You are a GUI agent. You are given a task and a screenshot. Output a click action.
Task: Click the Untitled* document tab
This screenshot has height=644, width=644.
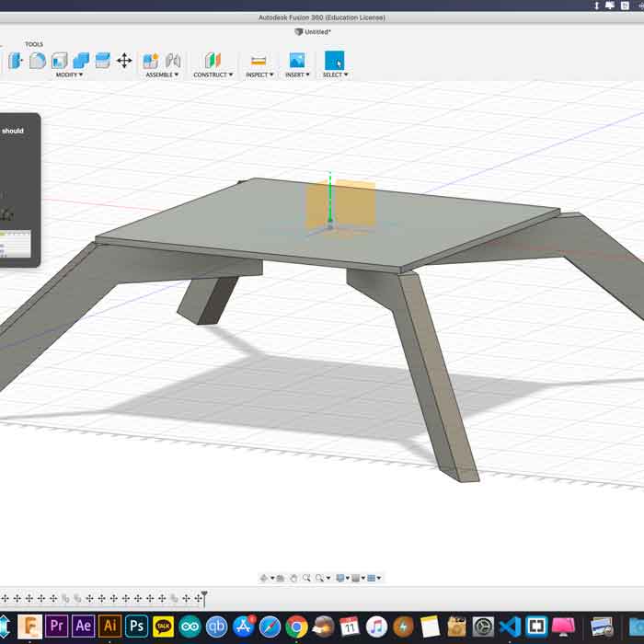click(x=313, y=31)
